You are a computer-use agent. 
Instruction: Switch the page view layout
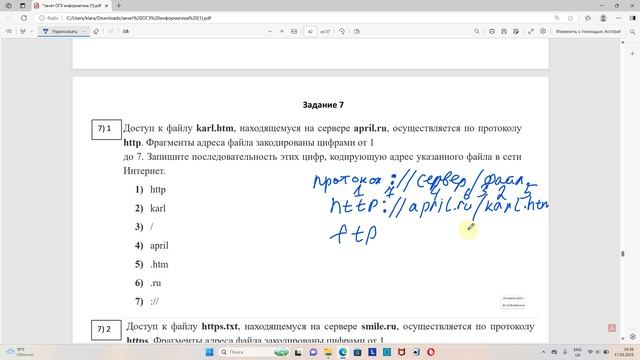click(x=357, y=31)
